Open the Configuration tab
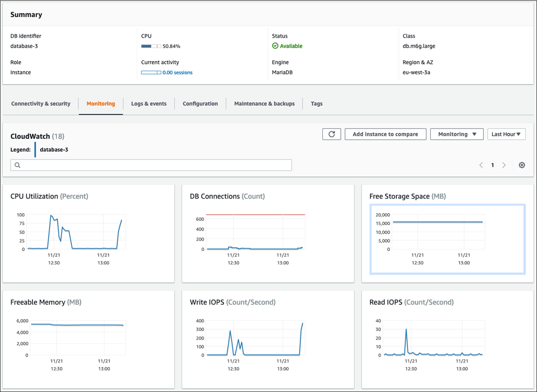The image size is (537, 392). pyautogui.click(x=200, y=103)
